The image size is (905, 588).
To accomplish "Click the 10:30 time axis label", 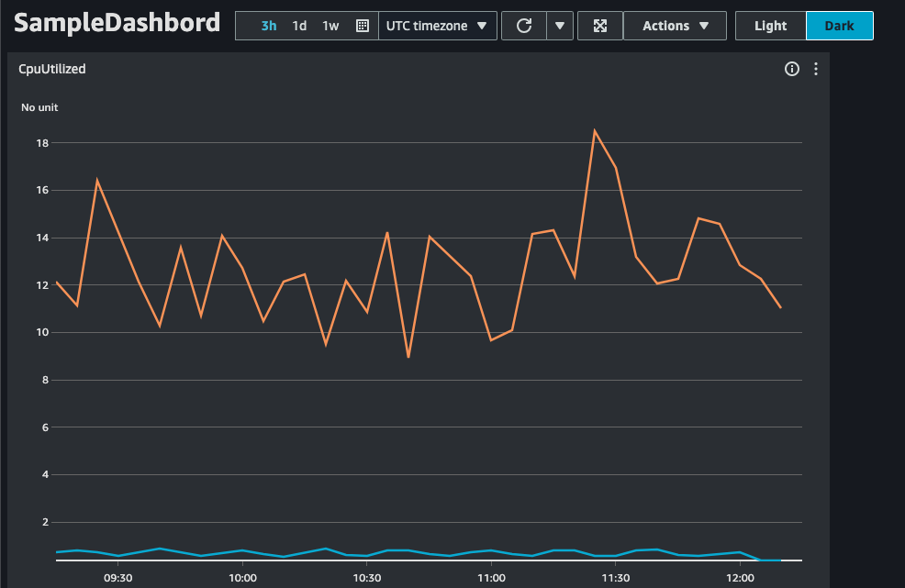I will click(x=367, y=578).
